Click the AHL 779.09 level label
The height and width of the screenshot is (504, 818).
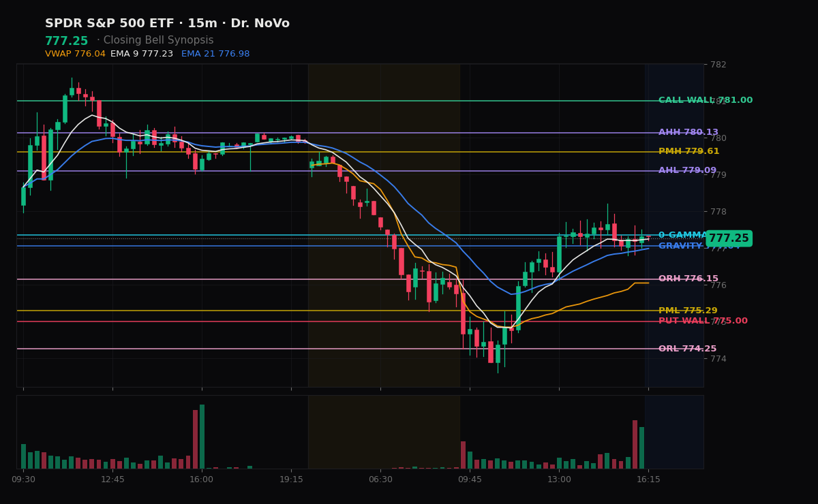(688, 170)
